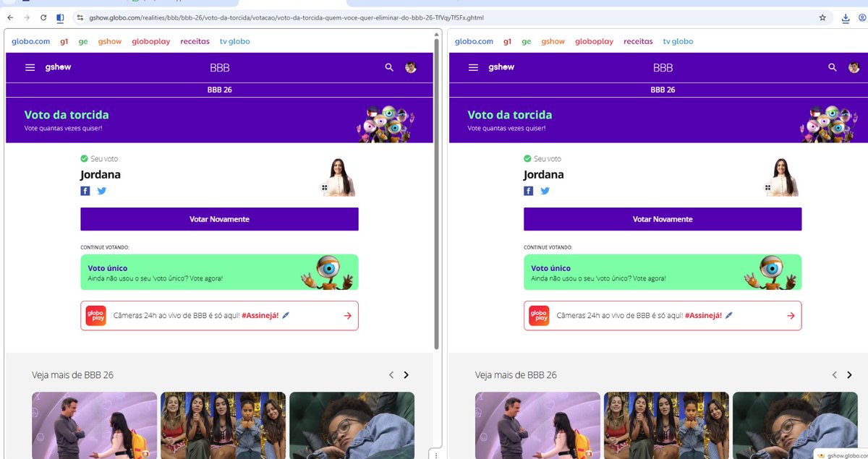Image resolution: width=868 pixels, height=459 pixels.
Task: Open the hamburger menu in the right window
Action: [x=473, y=67]
